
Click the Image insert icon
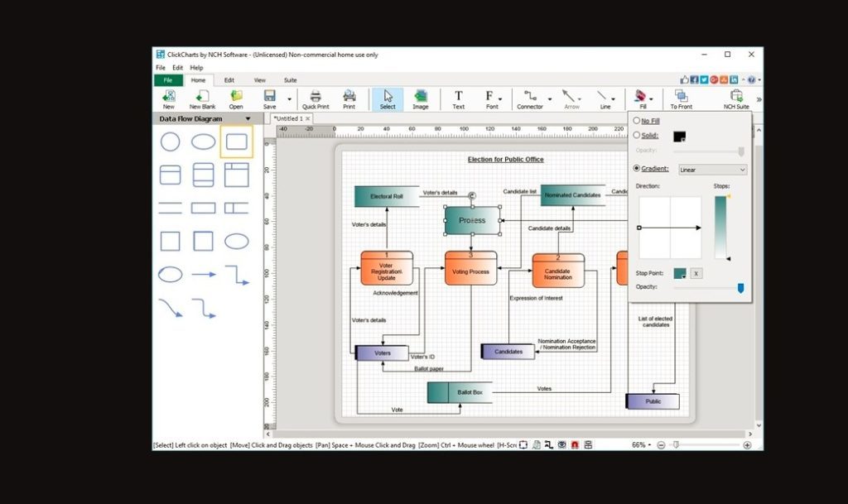click(420, 99)
